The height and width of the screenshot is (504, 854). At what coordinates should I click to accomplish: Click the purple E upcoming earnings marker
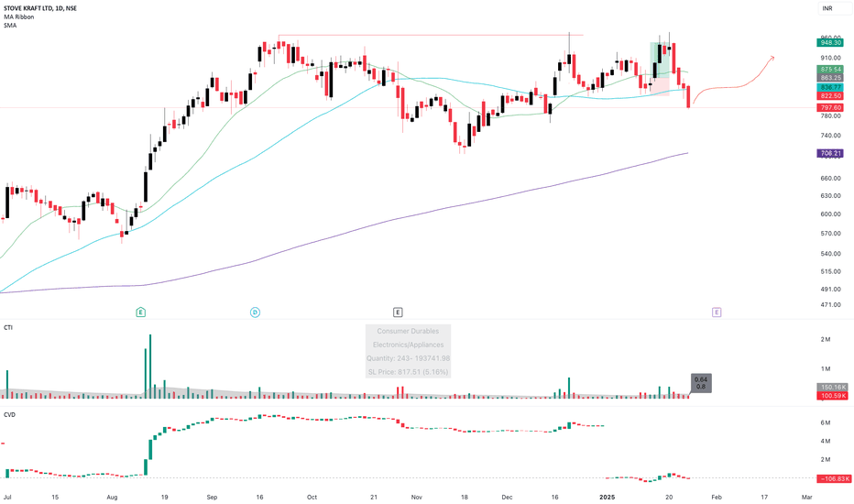coord(717,312)
